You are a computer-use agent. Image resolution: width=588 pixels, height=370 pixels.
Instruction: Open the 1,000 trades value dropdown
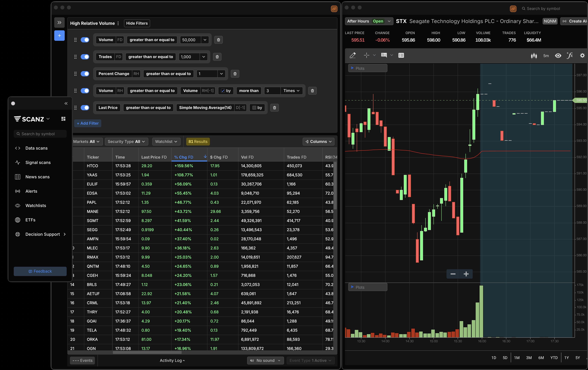(x=203, y=57)
